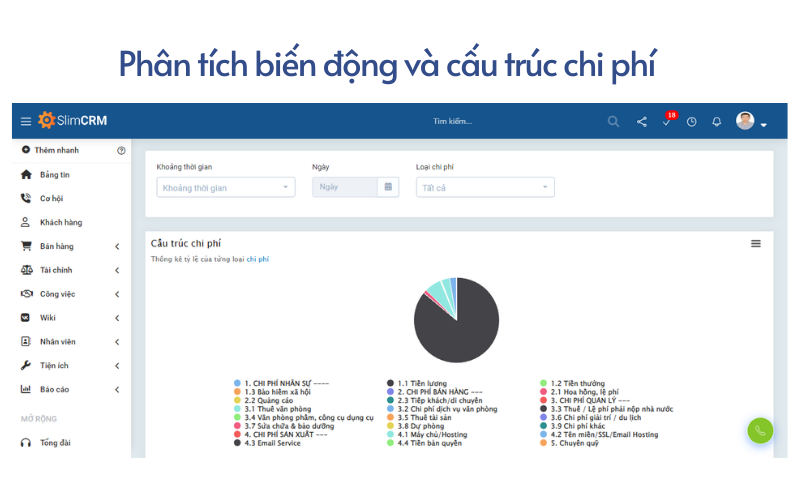Expand the Bán hàng submenu chevron
This screenshot has height=500, width=800.
(x=117, y=246)
